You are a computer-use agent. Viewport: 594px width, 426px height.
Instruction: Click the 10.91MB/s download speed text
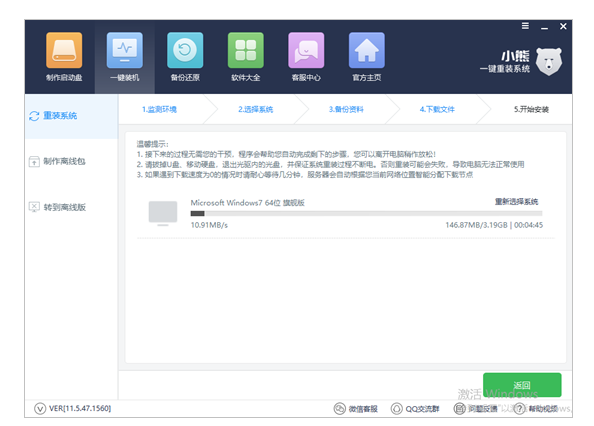pos(209,225)
